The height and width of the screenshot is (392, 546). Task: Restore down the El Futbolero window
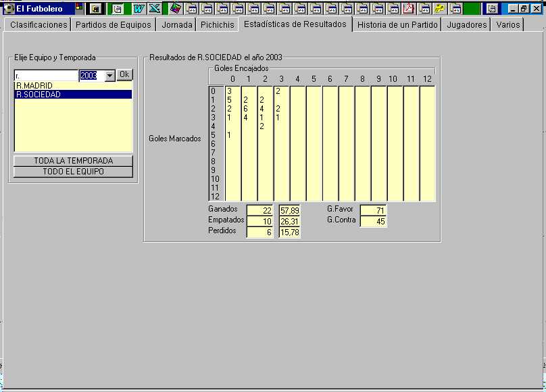(524, 9)
